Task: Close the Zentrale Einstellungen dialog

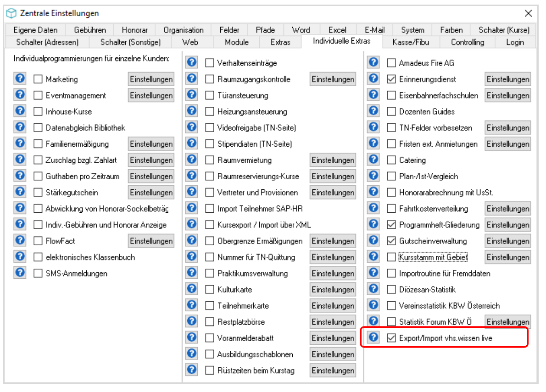Action: tap(528, 13)
